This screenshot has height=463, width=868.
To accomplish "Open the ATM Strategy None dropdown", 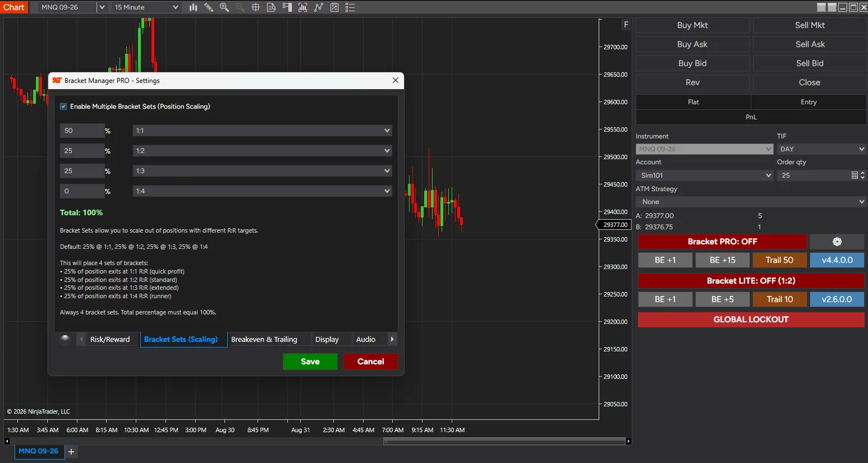I will coord(751,202).
